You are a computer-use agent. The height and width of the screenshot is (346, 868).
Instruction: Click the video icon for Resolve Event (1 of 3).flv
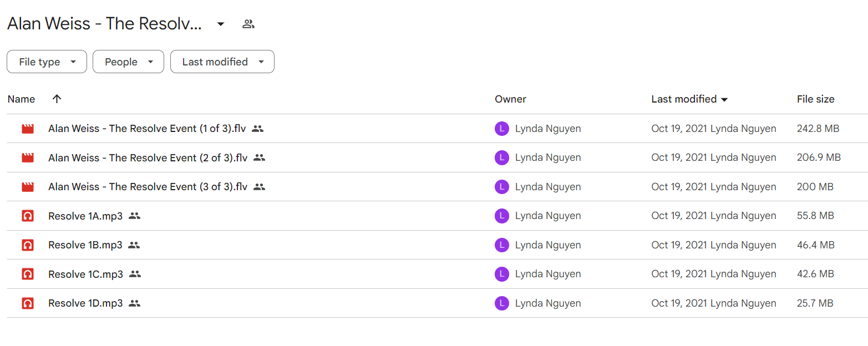28,129
